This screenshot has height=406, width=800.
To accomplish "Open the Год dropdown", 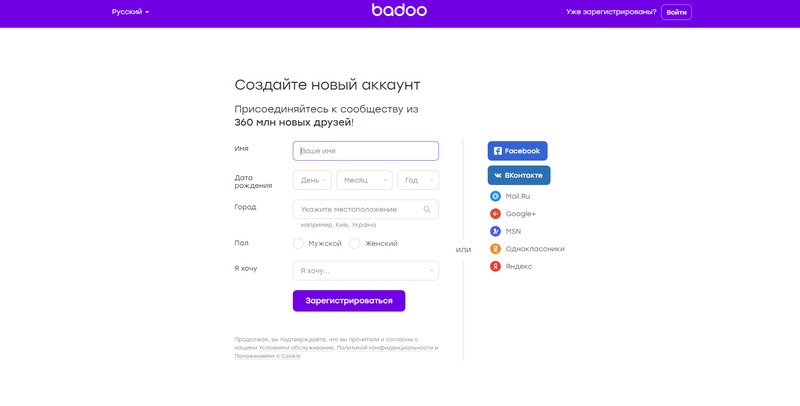I will click(x=418, y=180).
